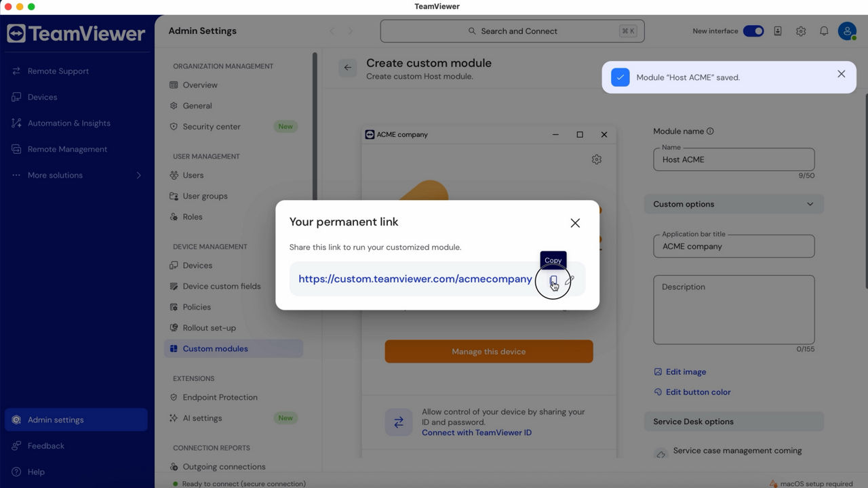Open the custom.teamviewer.com/acmecompany link

[415, 279]
